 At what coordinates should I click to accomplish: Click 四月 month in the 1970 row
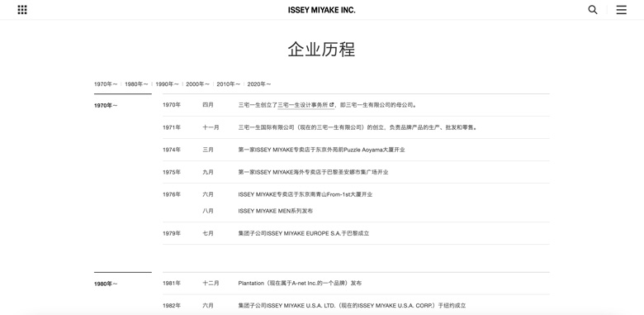pyautogui.click(x=208, y=105)
